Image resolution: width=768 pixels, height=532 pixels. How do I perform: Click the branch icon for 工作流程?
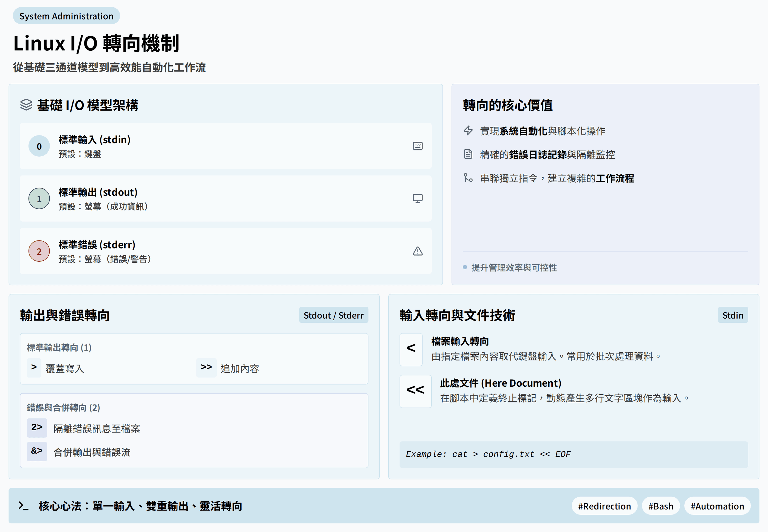pyautogui.click(x=468, y=178)
